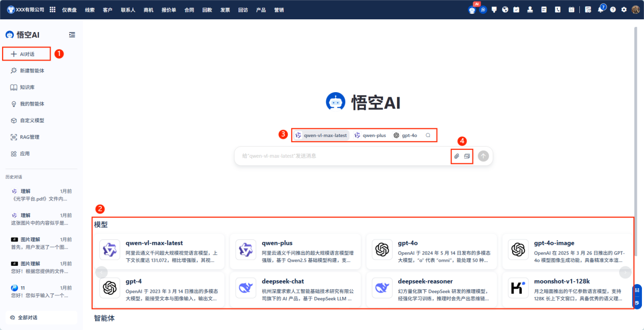Screen dimensions: 644x330
Task: Click the globe icon in top bar
Action: pyautogui.click(x=505, y=10)
